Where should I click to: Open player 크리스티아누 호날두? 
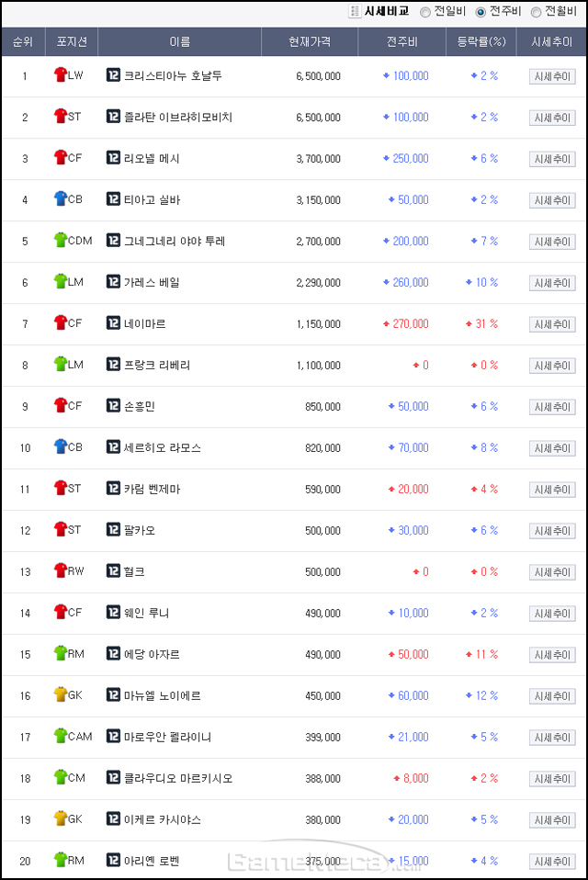click(x=173, y=75)
